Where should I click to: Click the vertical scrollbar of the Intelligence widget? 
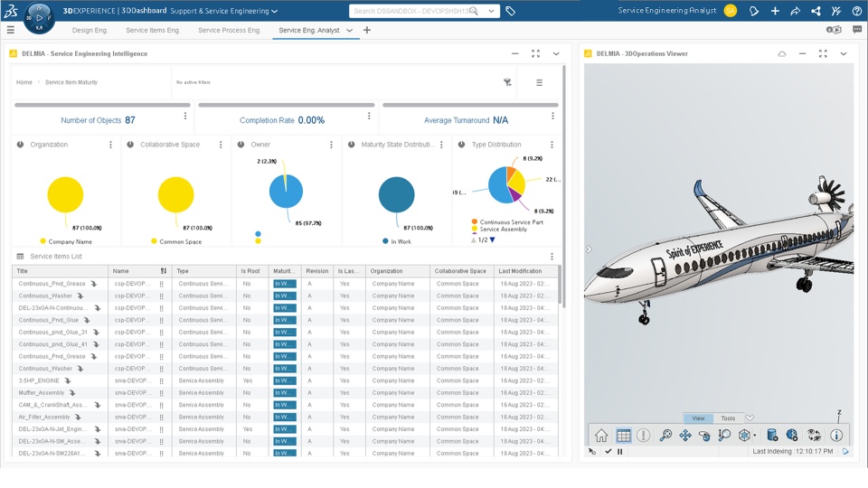pos(563,187)
